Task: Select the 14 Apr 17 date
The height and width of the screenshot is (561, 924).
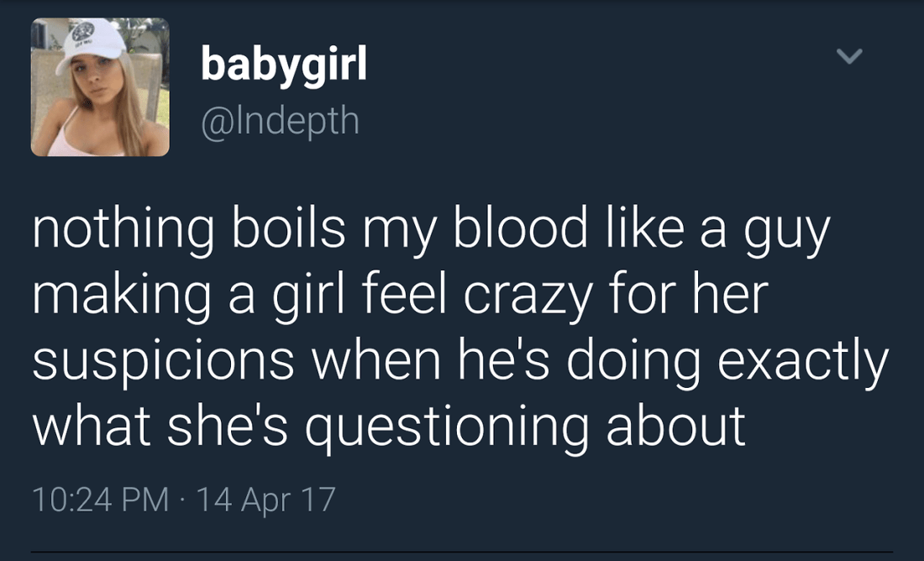Action: pyautogui.click(x=265, y=500)
